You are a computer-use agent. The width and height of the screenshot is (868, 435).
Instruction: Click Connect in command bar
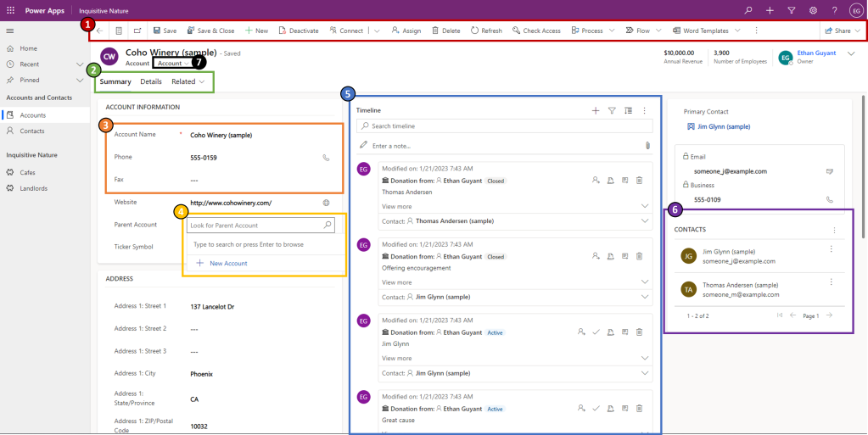pos(346,31)
